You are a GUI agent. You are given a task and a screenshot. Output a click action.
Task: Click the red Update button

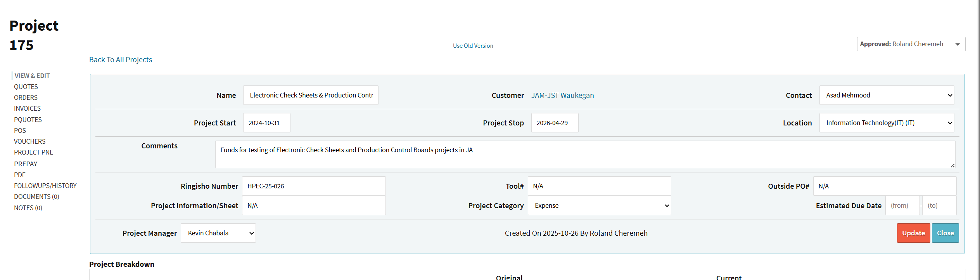[x=913, y=233]
